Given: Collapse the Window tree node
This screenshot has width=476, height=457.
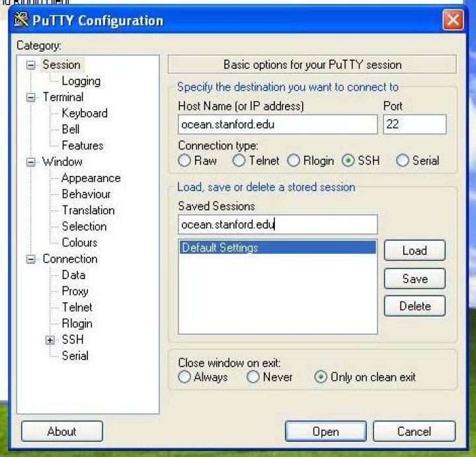Looking at the screenshot, I should tap(31, 162).
